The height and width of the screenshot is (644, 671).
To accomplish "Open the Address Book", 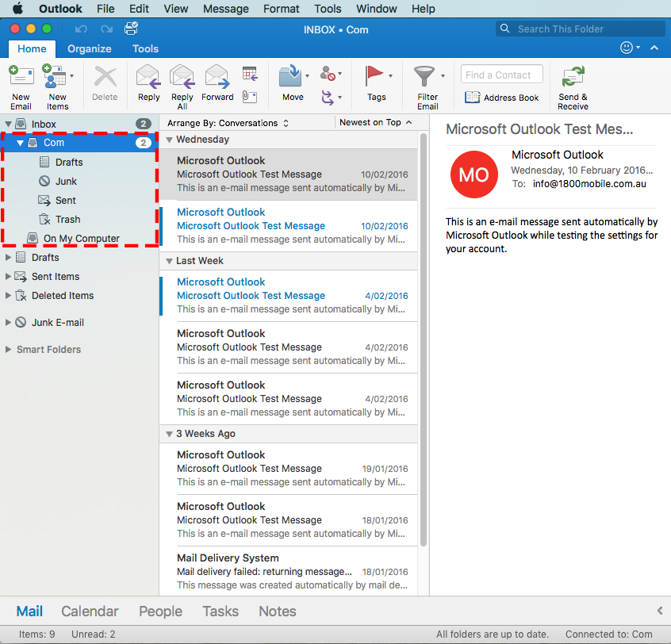I will (x=501, y=98).
